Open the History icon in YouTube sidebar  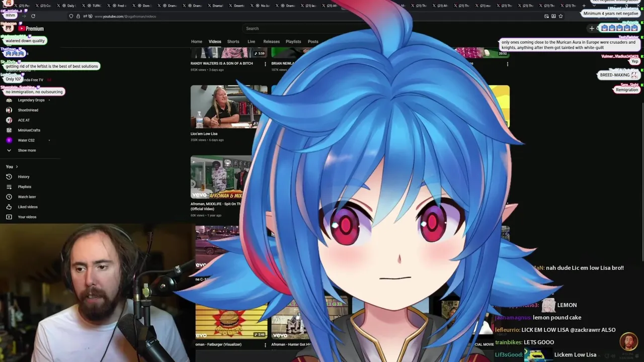[9, 176]
